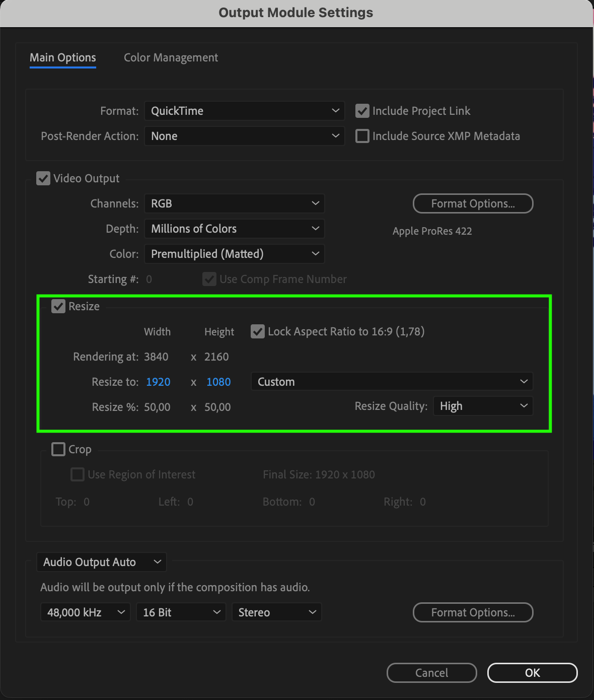Image resolution: width=594 pixels, height=700 pixels.
Task: Expand the Post-Render Action dropdown
Action: coord(244,136)
